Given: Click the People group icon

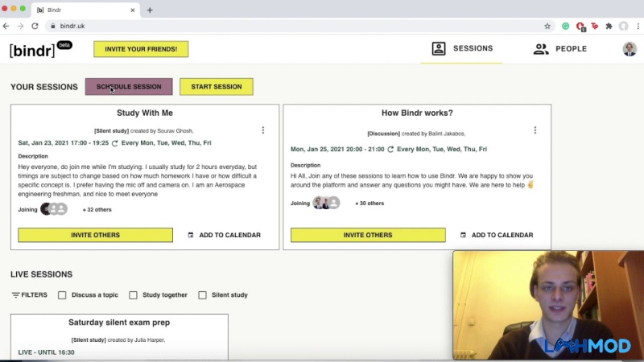Looking at the screenshot, I should (540, 49).
